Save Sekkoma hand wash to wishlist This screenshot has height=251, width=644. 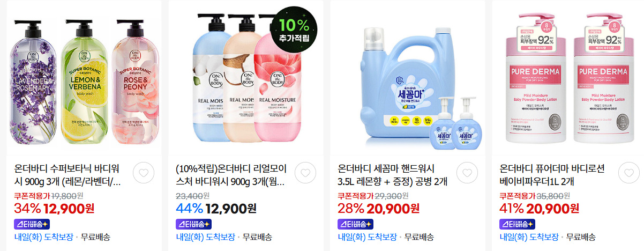467,172
